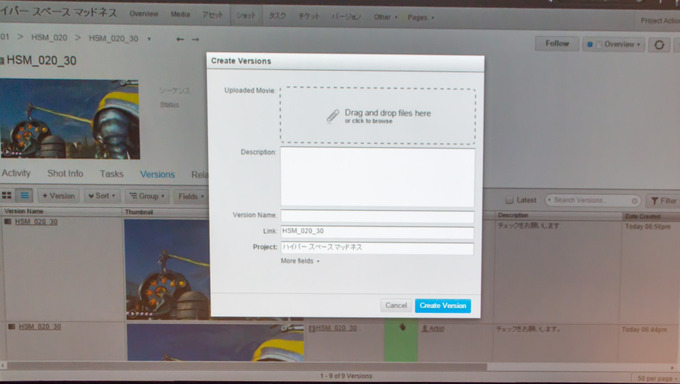This screenshot has width=680, height=384.
Task: Open the Filter panel
Action: (x=664, y=201)
